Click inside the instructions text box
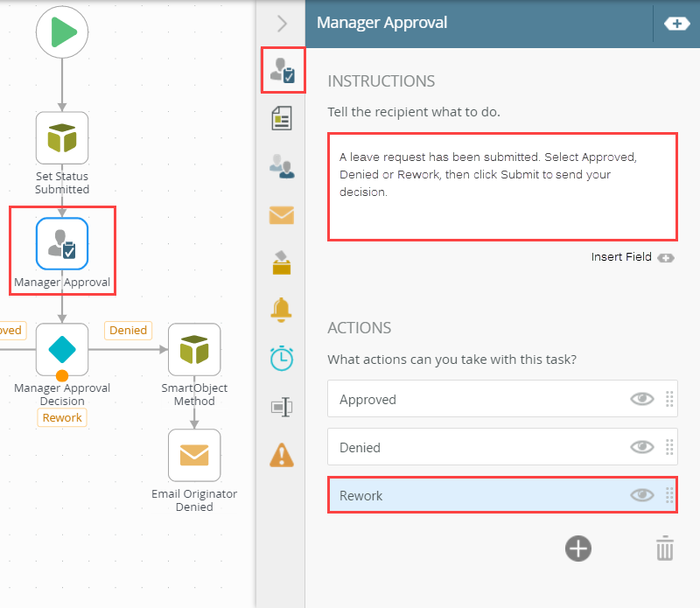The image size is (700, 608). click(502, 186)
